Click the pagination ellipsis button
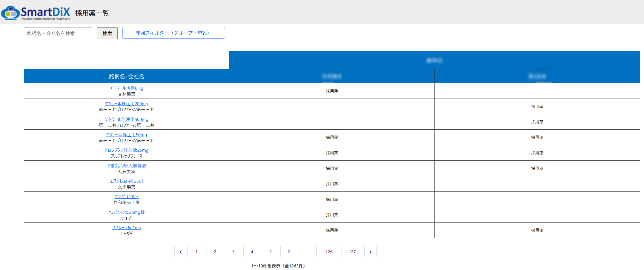 tap(308, 252)
